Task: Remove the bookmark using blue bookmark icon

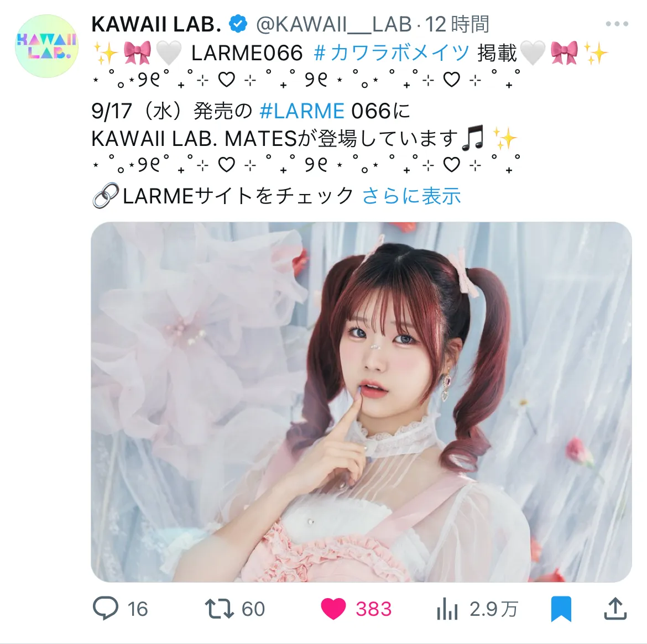Action: pos(561,609)
